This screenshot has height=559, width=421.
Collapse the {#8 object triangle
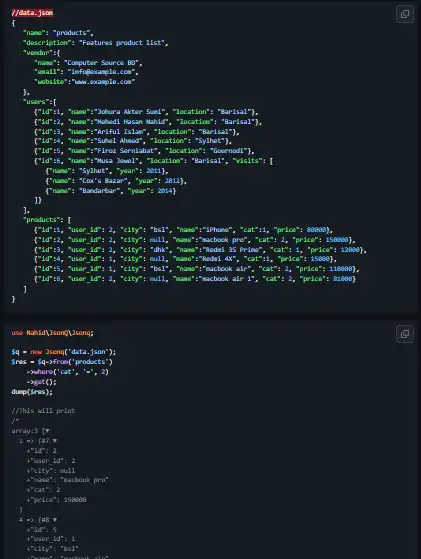click(x=55, y=520)
